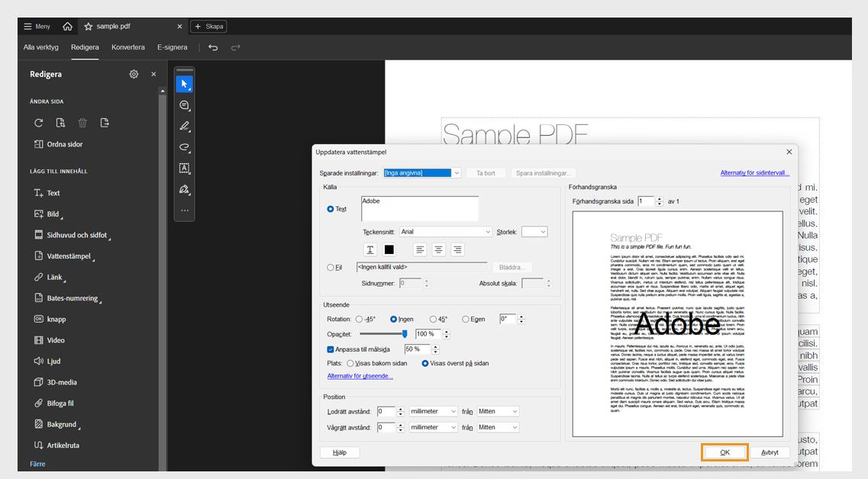The width and height of the screenshot is (868, 479).
Task: Confirm the watermark with OK
Action: point(724,452)
